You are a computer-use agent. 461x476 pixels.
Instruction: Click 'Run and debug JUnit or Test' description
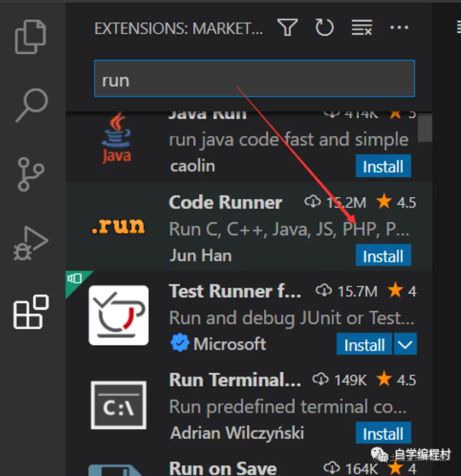point(292,318)
